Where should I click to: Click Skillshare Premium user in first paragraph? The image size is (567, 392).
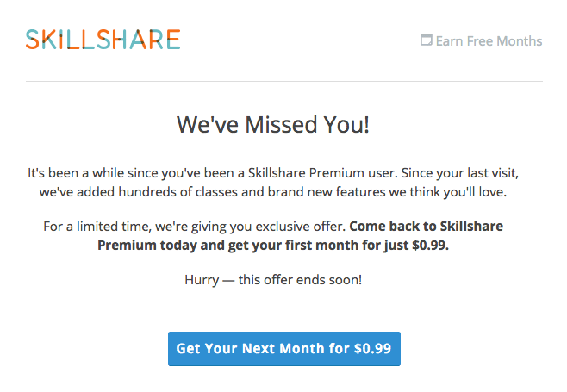pos(322,173)
